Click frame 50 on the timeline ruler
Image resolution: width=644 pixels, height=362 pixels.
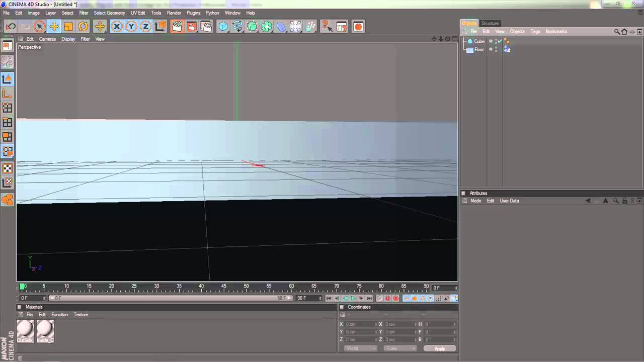click(x=246, y=287)
